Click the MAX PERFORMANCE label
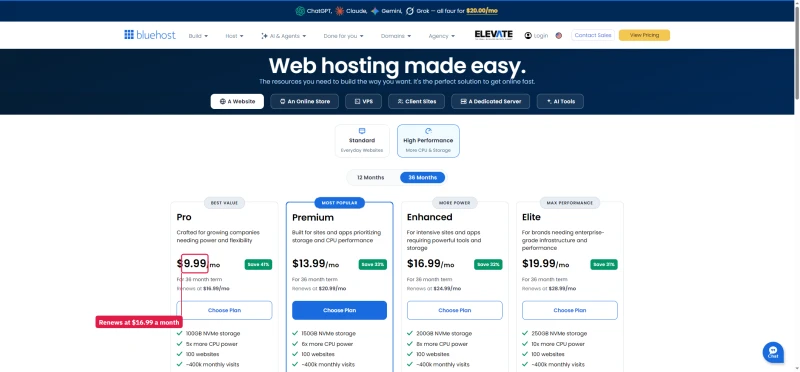 (570, 203)
